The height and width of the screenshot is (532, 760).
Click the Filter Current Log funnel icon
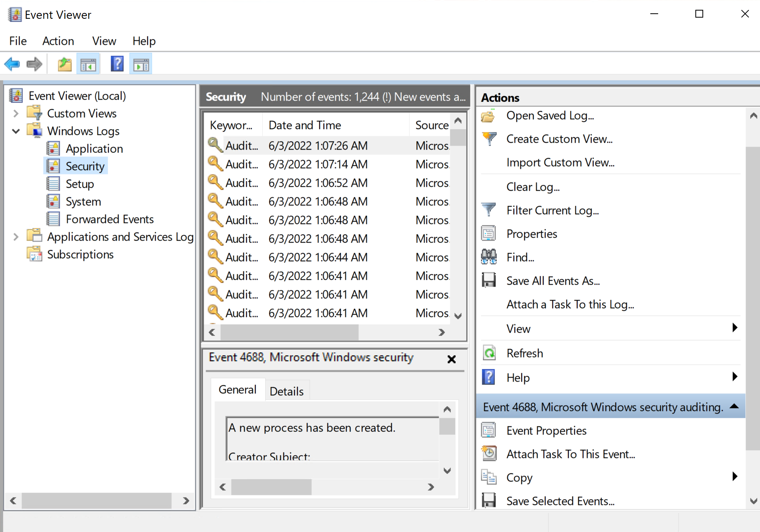pos(489,210)
